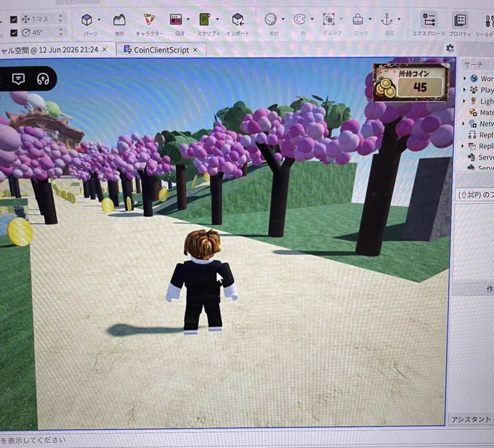The height and width of the screenshot is (448, 494).
Task: Open the 色 dropdown arrow
Action: click(x=312, y=19)
